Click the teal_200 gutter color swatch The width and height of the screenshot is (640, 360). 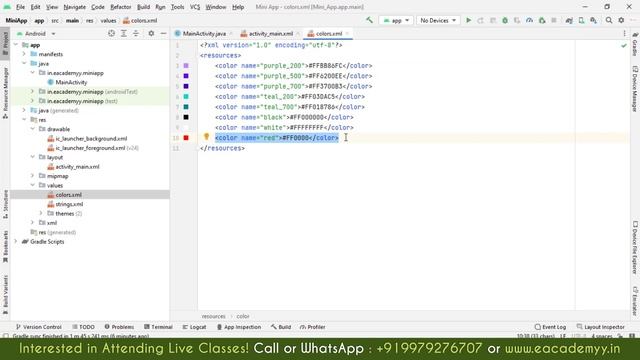tap(186, 97)
